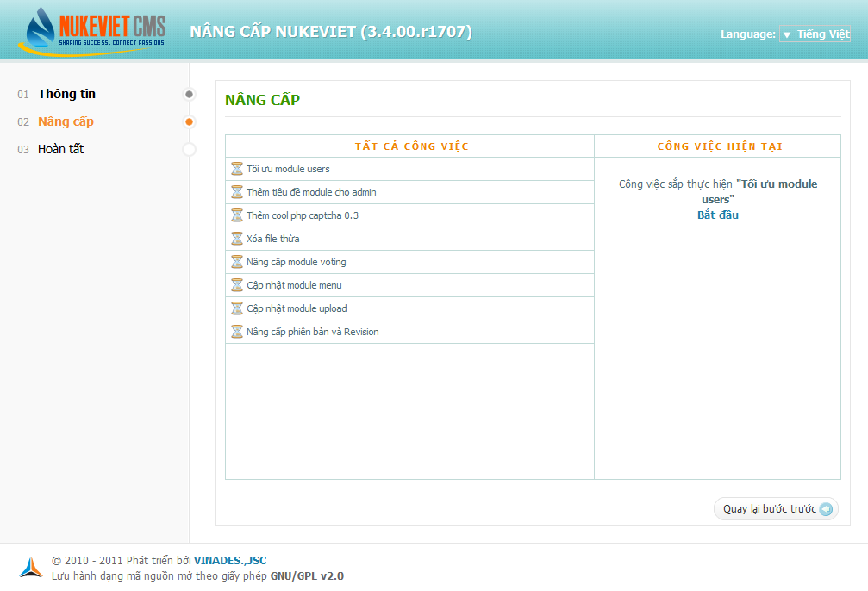Click task text Xóa file thừa
The image size is (868, 591).
(273, 239)
